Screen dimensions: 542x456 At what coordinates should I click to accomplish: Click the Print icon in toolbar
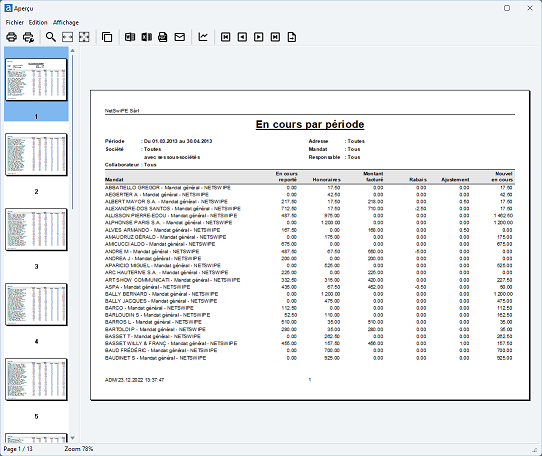click(11, 37)
